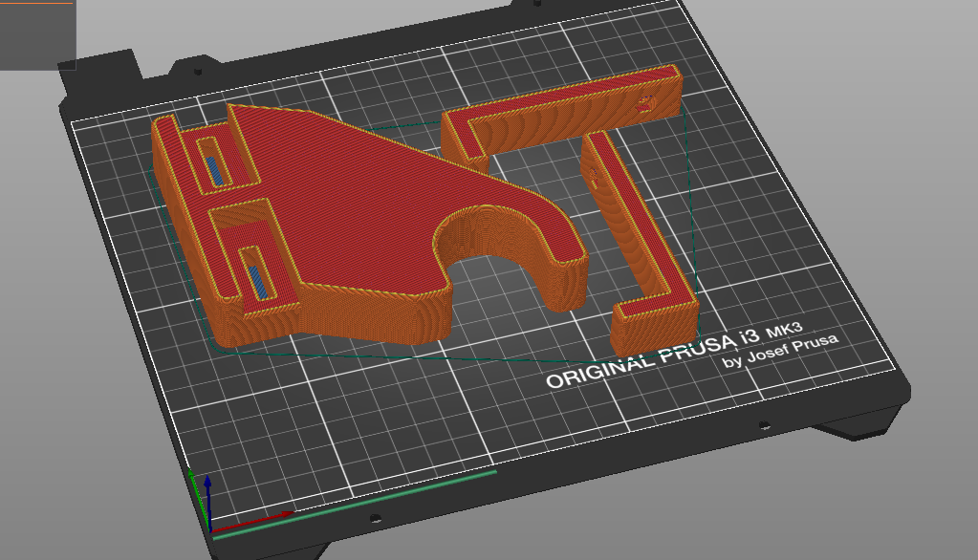The width and height of the screenshot is (978, 560).
Task: Click the screw hole on bed's front edge
Action: click(376, 519)
